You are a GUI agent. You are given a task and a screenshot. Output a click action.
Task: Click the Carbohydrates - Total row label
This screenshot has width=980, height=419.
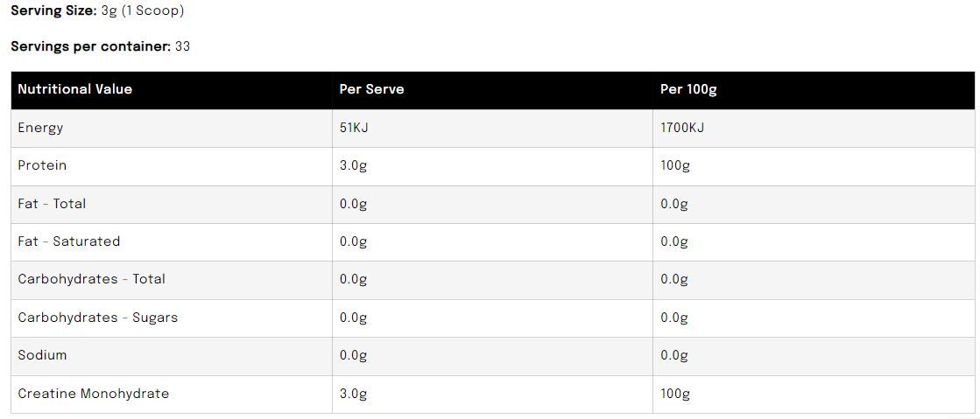(x=91, y=279)
